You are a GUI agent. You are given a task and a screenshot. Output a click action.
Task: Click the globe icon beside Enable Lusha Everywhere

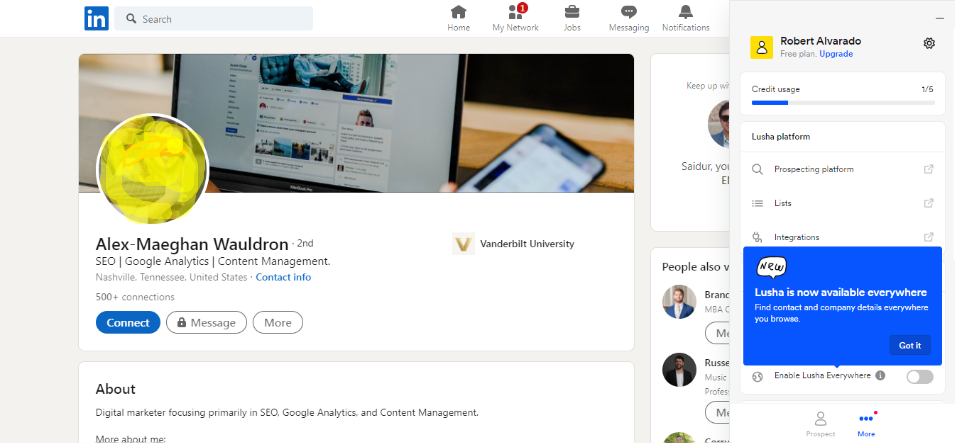click(757, 377)
